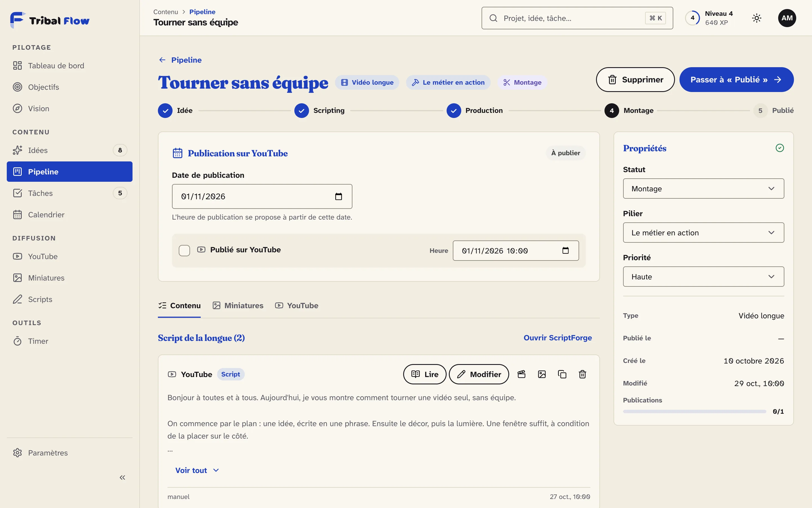Click the Idée completed step circle
The width and height of the screenshot is (812, 508).
[x=165, y=111]
